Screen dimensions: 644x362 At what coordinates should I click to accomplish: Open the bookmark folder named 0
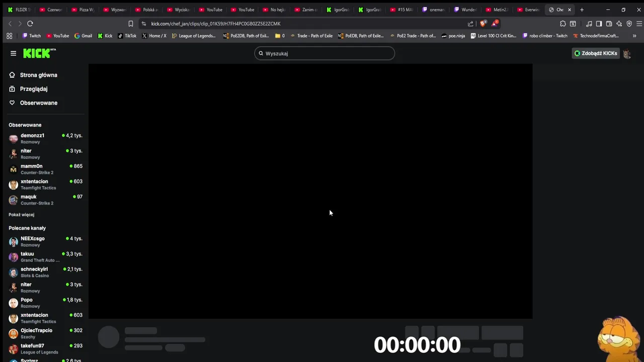coord(280,36)
